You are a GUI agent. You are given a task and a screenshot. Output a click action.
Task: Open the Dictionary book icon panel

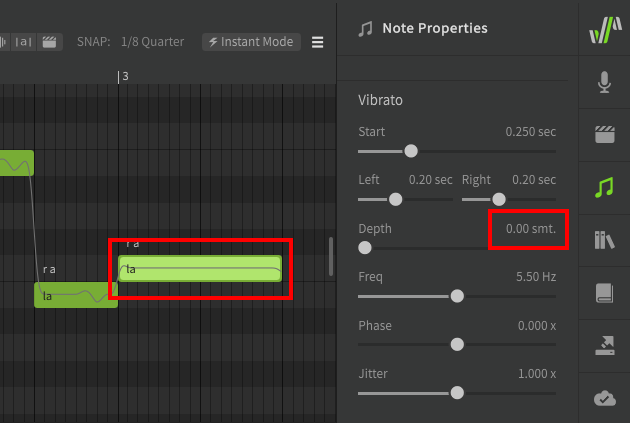pos(604,293)
